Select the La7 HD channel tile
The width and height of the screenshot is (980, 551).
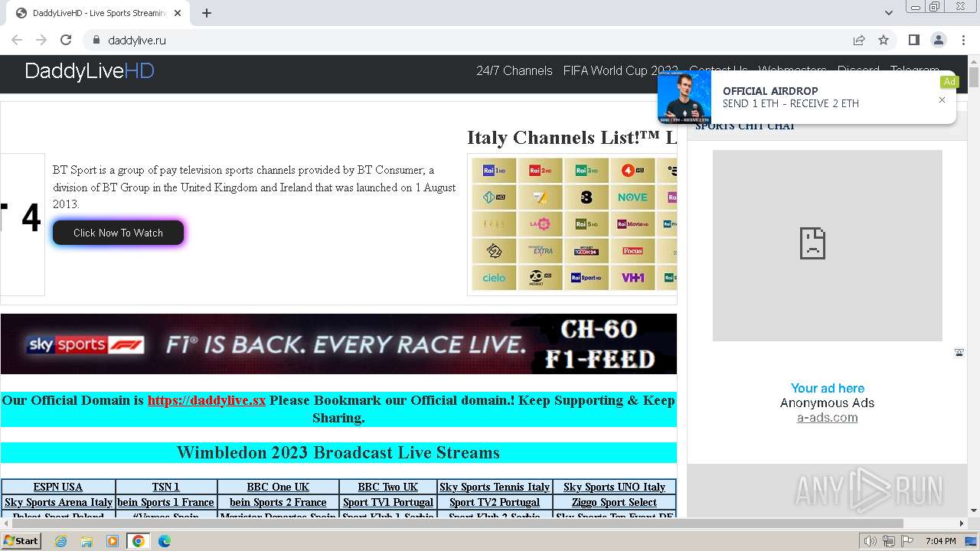click(540, 197)
